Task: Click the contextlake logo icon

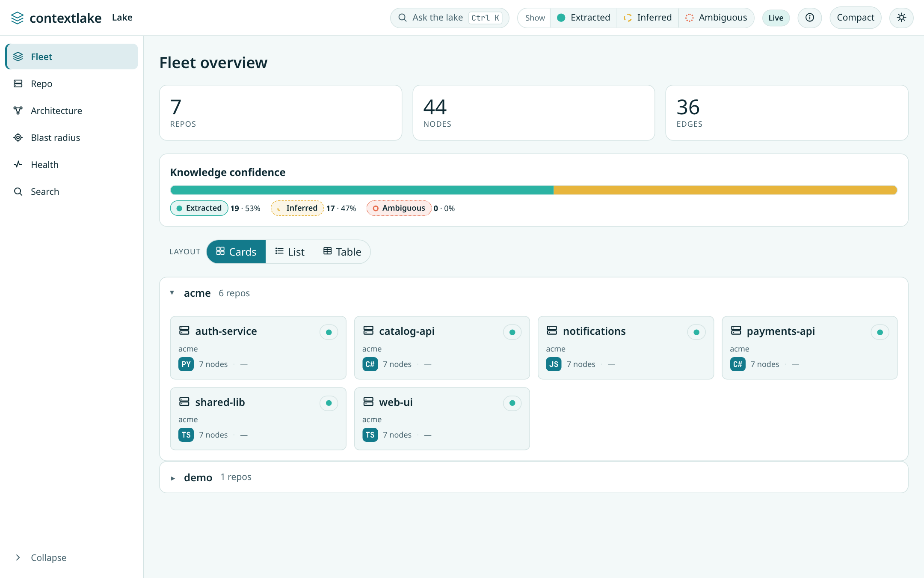Action: tap(17, 18)
